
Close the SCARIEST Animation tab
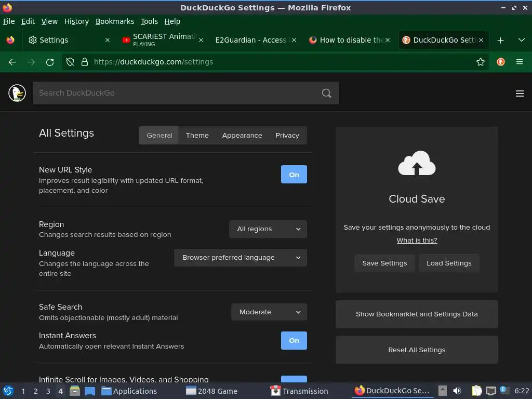tap(201, 40)
